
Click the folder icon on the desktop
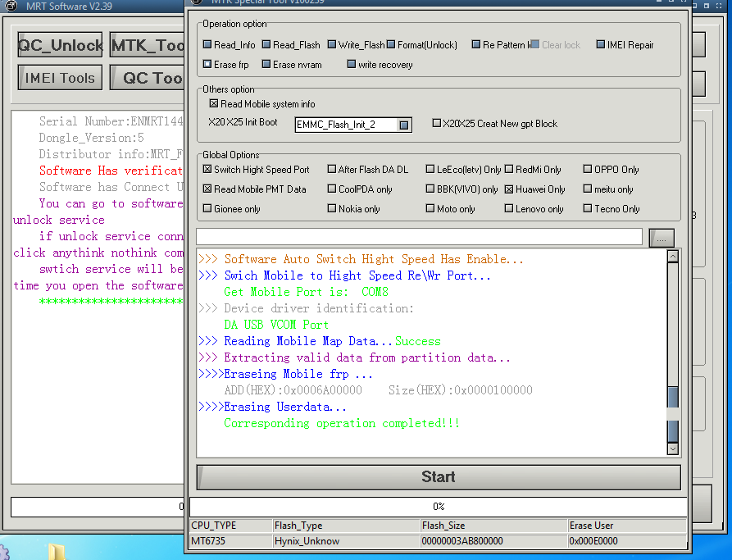point(57,552)
